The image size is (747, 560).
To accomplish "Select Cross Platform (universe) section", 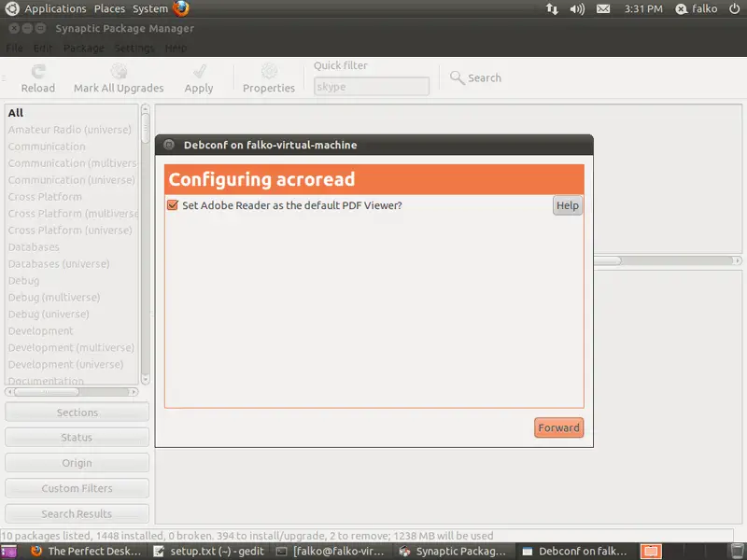I will point(70,230).
